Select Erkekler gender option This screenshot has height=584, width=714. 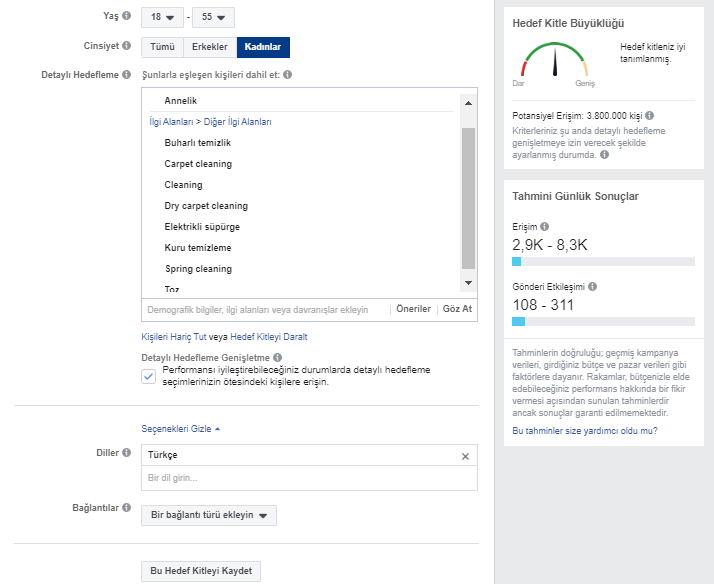(x=210, y=47)
